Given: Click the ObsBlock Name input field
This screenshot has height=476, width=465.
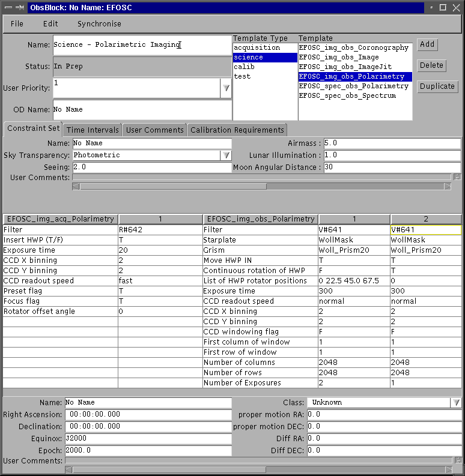Looking at the screenshot, I should (x=142, y=45).
